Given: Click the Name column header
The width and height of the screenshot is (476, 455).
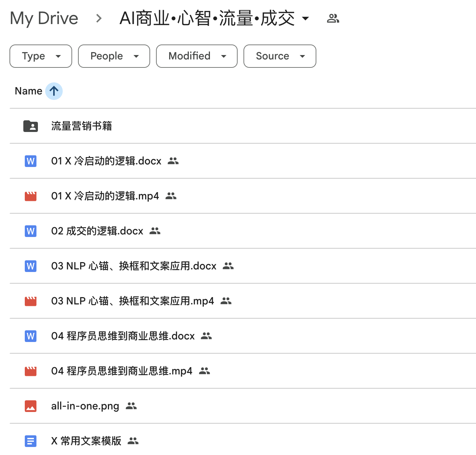Looking at the screenshot, I should click(28, 91).
